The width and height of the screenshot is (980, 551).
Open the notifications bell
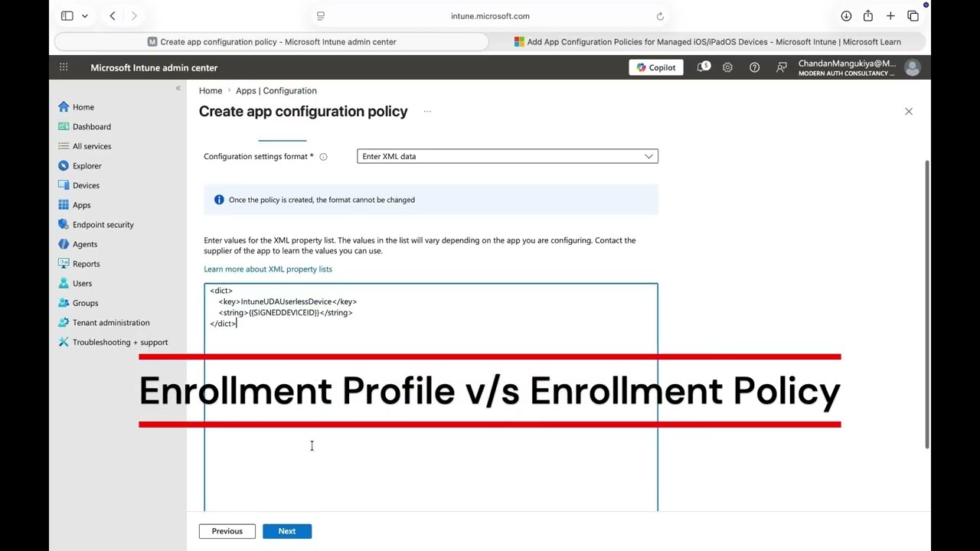tap(701, 67)
